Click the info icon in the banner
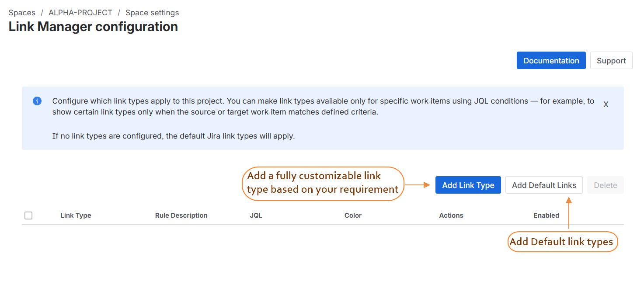 pyautogui.click(x=37, y=101)
